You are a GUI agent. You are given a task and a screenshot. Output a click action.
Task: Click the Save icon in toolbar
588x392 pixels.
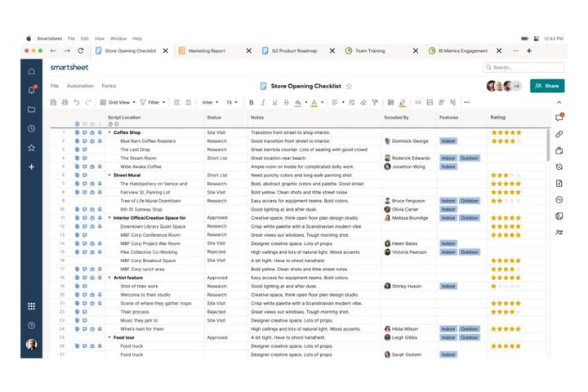pyautogui.click(x=53, y=102)
